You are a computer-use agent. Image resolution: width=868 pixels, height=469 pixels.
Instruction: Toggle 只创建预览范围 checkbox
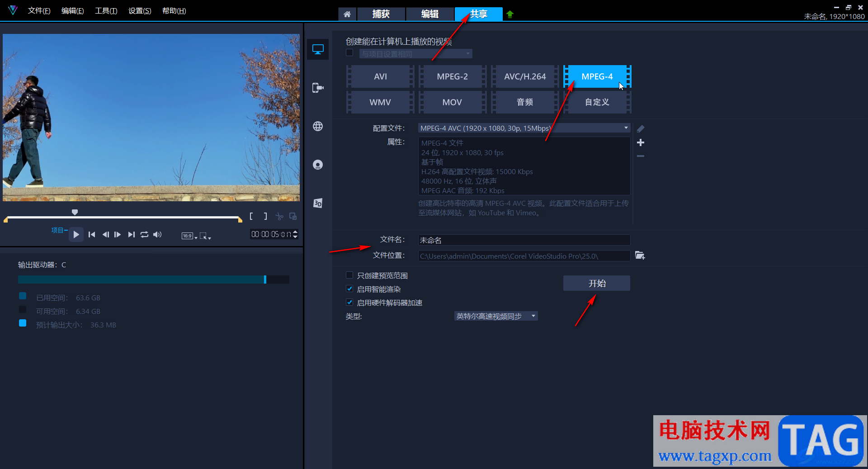pos(349,275)
